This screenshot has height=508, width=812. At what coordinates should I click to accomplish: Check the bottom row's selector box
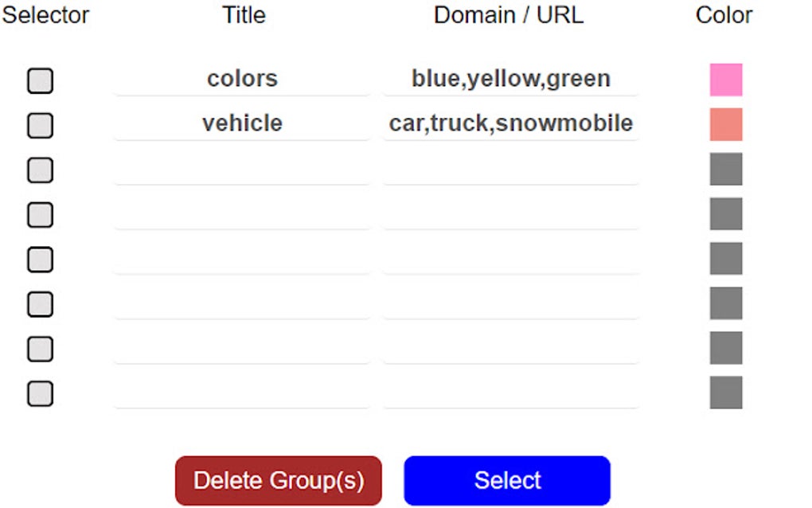(x=40, y=393)
